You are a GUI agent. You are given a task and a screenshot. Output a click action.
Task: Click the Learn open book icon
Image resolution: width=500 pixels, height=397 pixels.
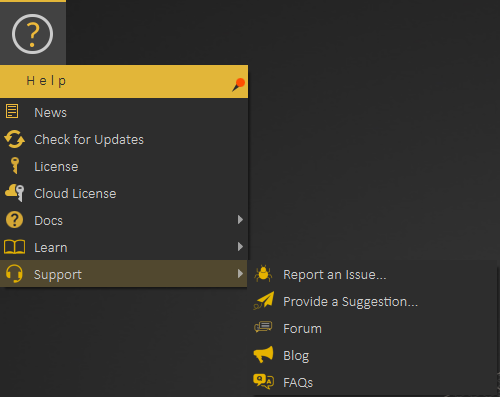click(14, 247)
